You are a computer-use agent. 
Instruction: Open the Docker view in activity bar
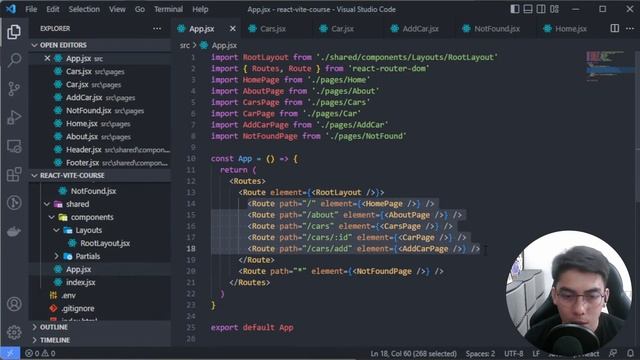tap(14, 232)
